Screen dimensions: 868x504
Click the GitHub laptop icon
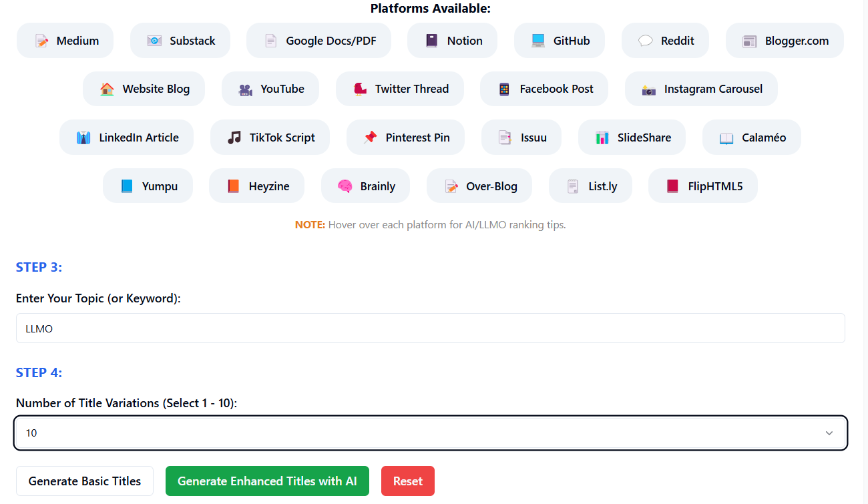tap(538, 41)
